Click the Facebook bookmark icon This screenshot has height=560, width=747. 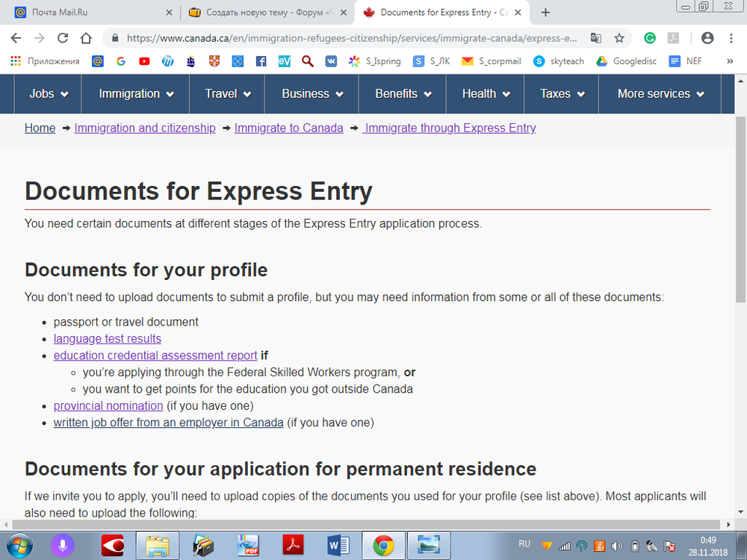pyautogui.click(x=261, y=61)
